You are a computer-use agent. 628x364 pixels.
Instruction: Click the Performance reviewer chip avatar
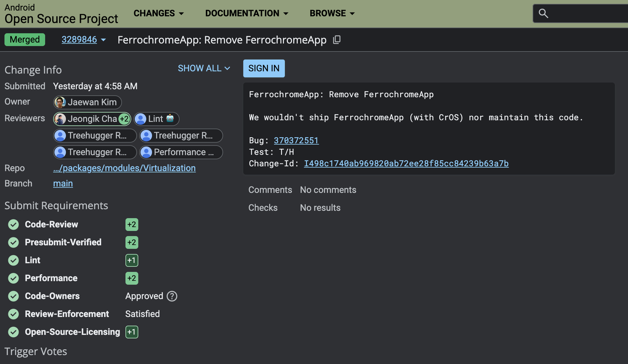pos(146,152)
